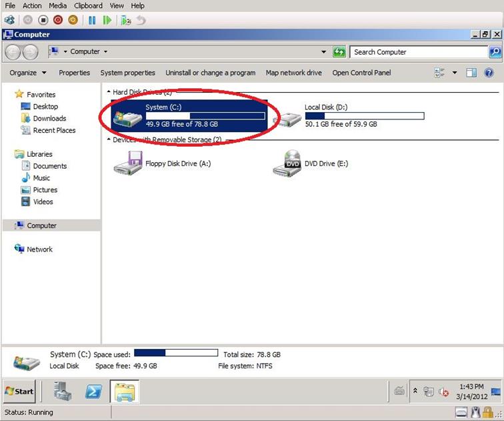Open the Clipboard menu

[x=88, y=5]
